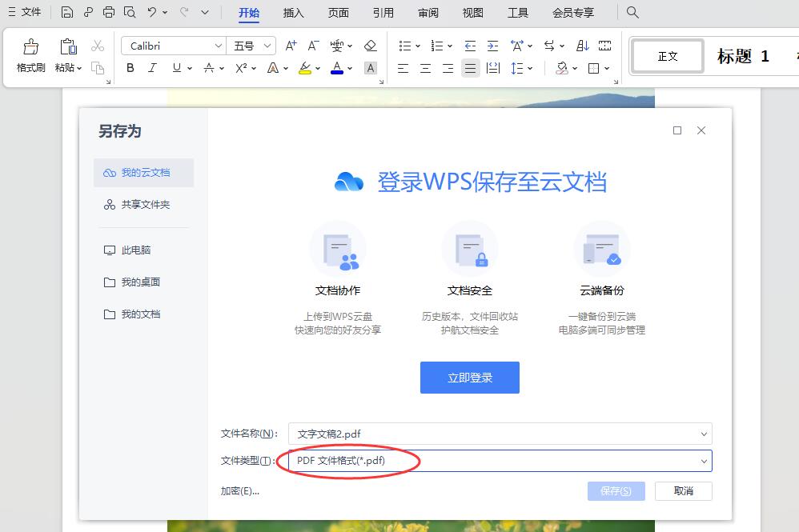
Task: Click the numbered list icon
Action: 436,46
